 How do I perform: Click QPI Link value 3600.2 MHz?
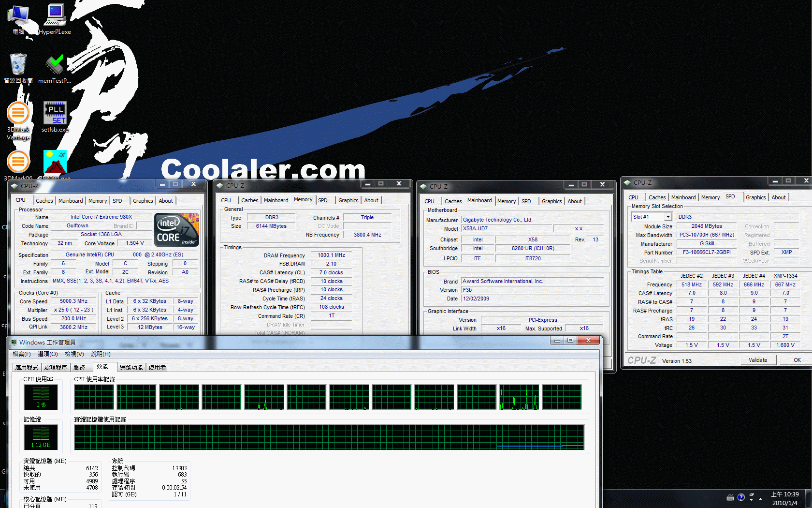pos(74,327)
